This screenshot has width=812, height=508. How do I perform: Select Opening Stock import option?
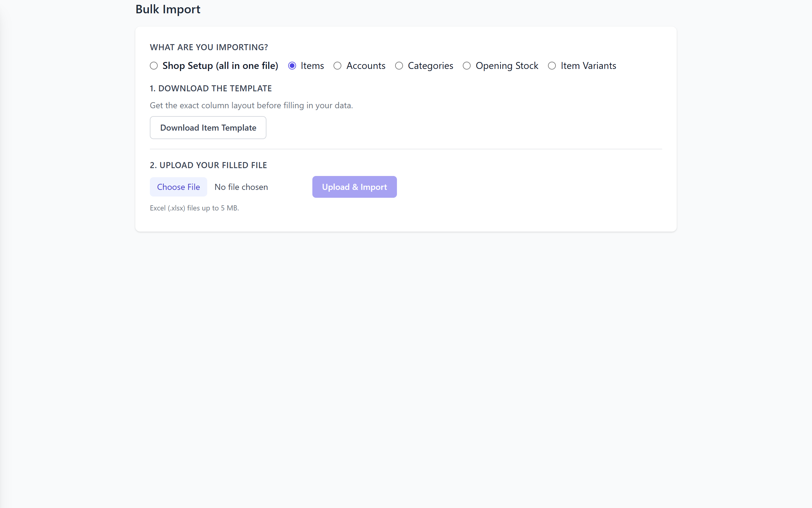tap(467, 66)
